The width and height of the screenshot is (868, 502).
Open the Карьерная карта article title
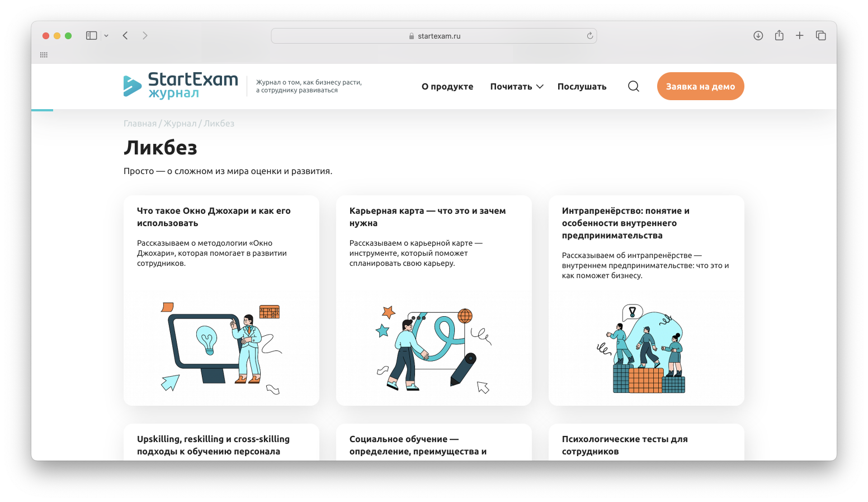coord(428,217)
